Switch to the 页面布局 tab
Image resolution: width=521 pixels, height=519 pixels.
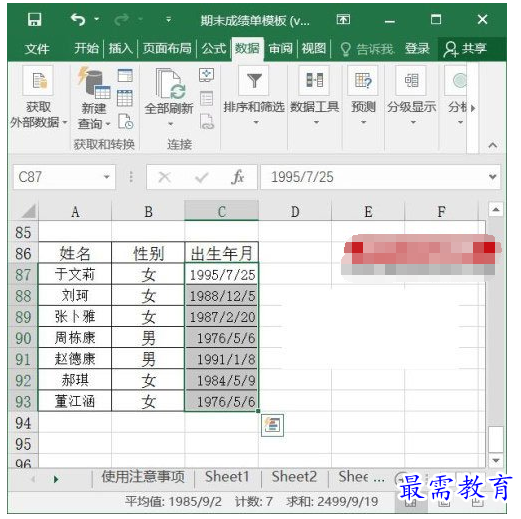(167, 48)
